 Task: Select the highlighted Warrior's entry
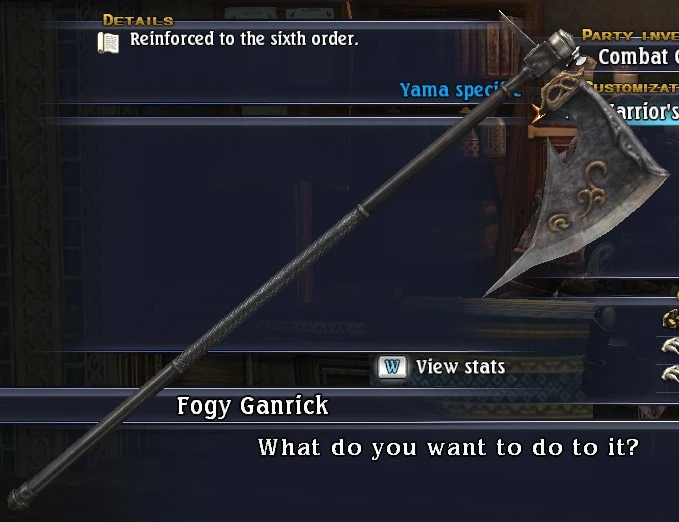643,112
